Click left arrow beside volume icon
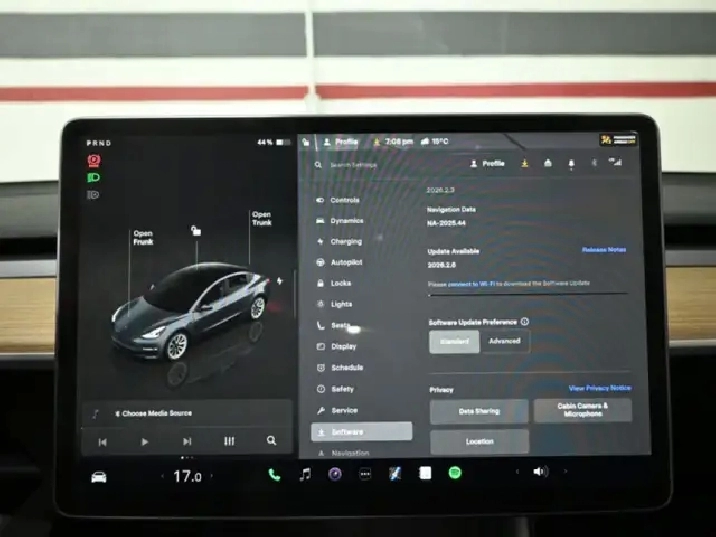The height and width of the screenshot is (537, 716). (x=517, y=472)
